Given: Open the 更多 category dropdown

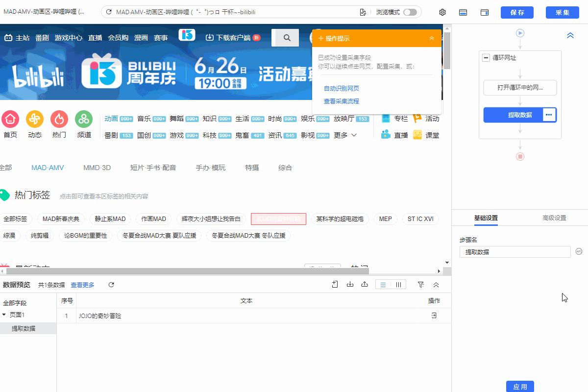Looking at the screenshot, I should tap(345, 135).
